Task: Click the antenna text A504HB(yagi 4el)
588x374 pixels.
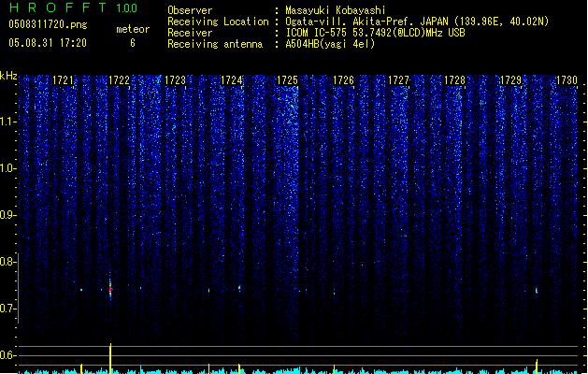Action: point(330,44)
